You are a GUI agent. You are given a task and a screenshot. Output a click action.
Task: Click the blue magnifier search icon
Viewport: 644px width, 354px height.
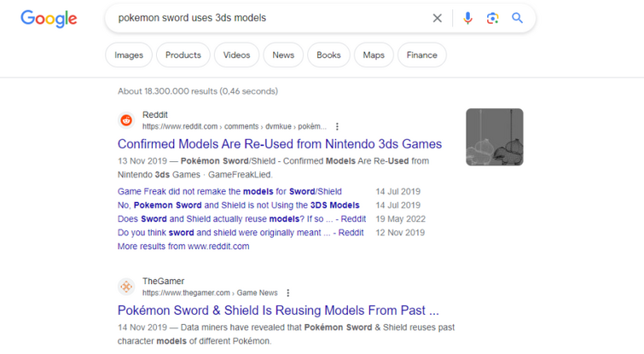pyautogui.click(x=517, y=18)
